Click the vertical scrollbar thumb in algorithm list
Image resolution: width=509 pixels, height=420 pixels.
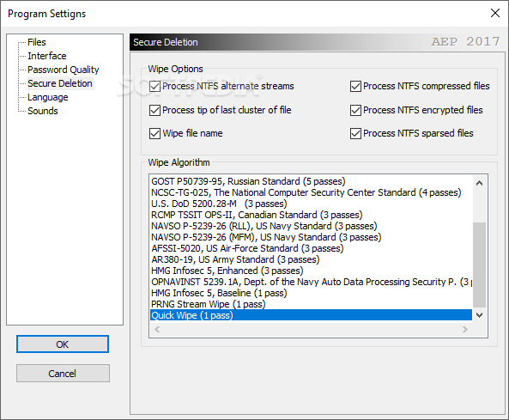[x=479, y=265]
